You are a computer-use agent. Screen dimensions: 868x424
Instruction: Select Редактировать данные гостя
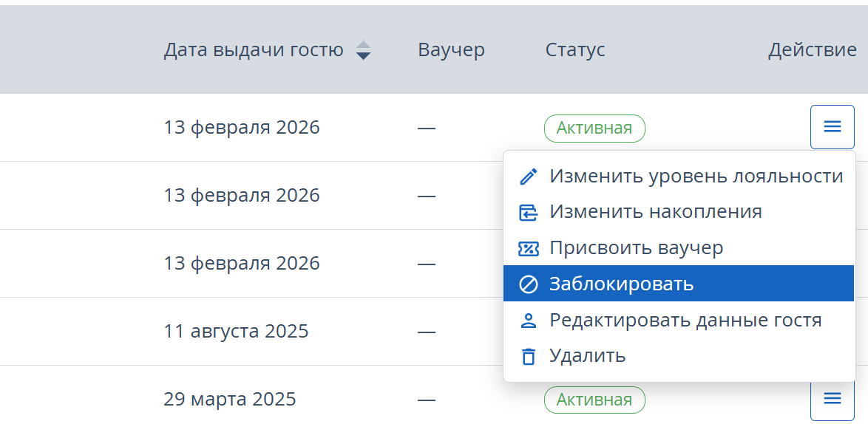pos(685,320)
